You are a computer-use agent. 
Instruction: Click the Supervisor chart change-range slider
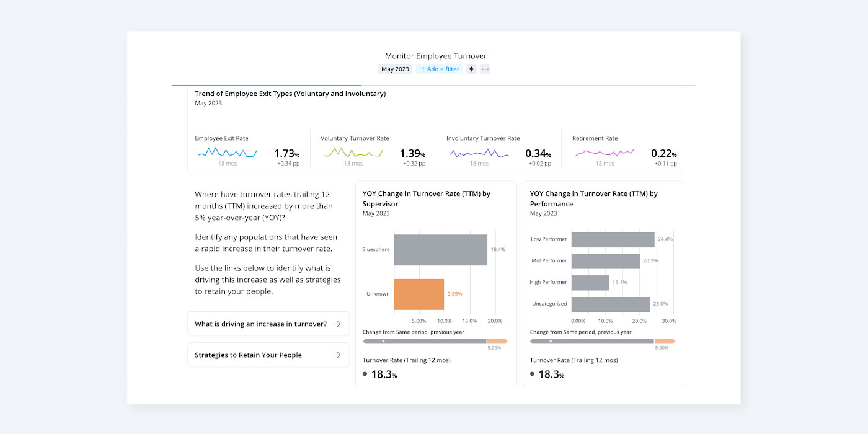(435, 341)
